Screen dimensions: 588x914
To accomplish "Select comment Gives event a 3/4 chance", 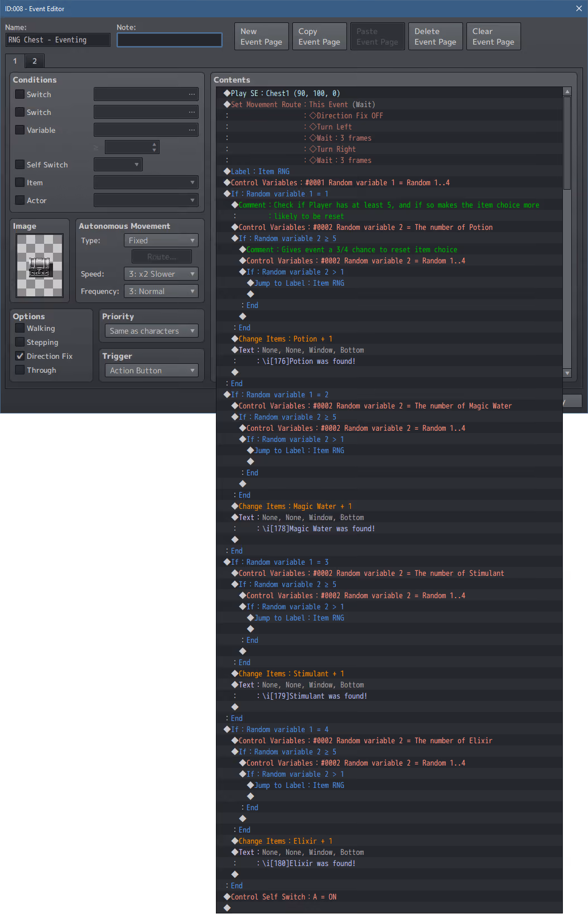I will tap(390, 249).
